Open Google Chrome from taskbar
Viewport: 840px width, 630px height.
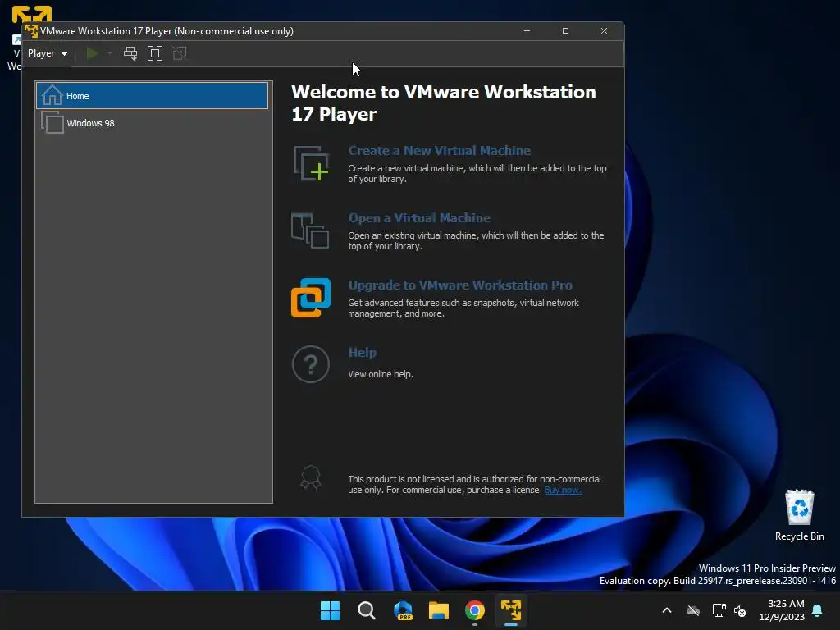(475, 610)
